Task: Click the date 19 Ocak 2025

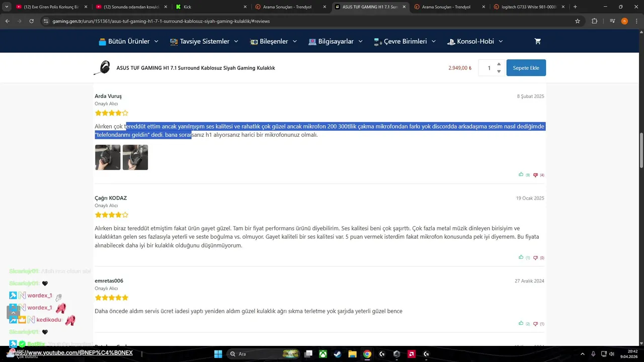Action: [530, 198]
